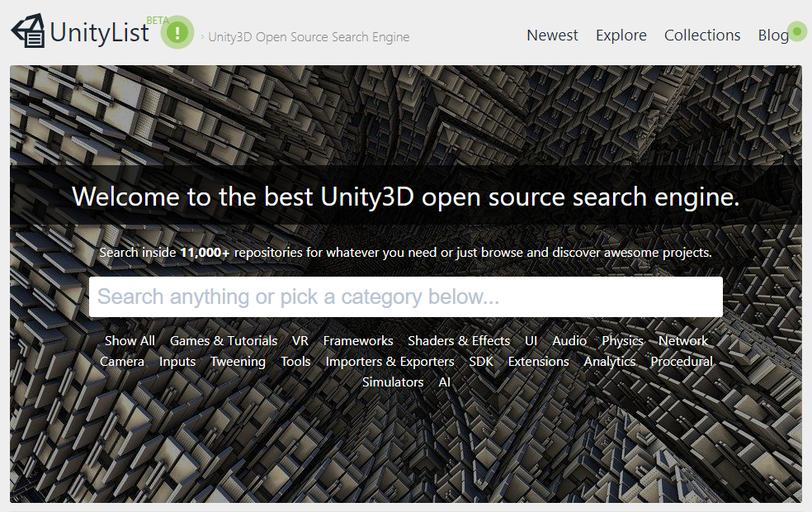Open the Tweening category

pyautogui.click(x=238, y=362)
